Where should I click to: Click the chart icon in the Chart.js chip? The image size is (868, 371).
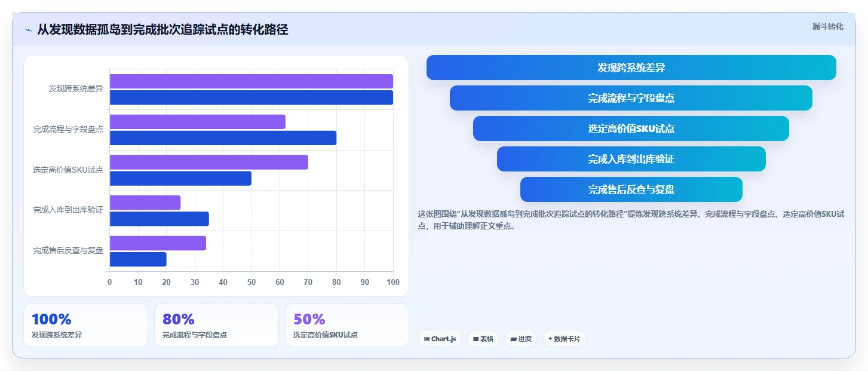click(427, 339)
